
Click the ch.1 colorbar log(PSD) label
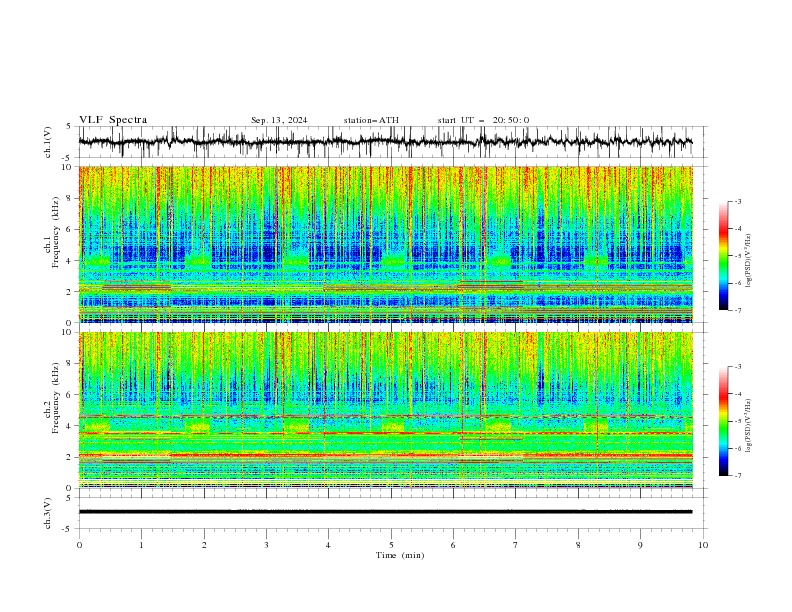point(748,261)
